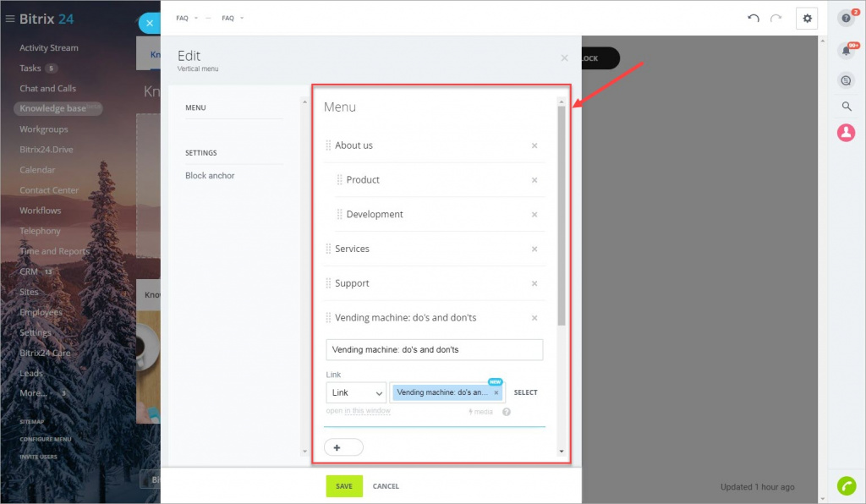Grab the Development drag handle
This screenshot has width=866, height=504.
point(340,214)
